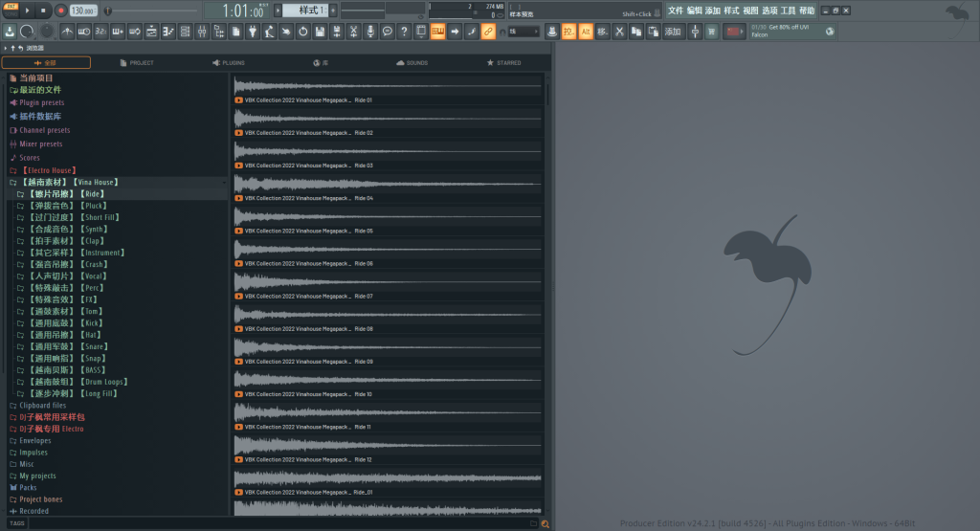Open the snap selector dropdown

click(x=523, y=32)
